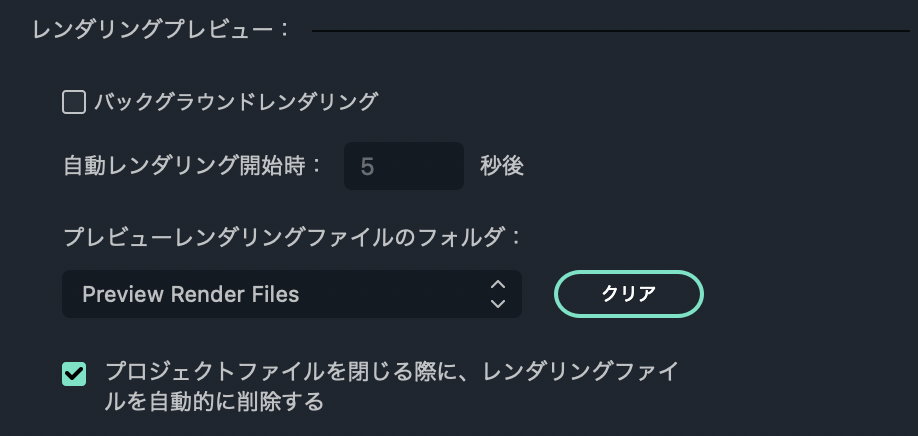This screenshot has height=436, width=918.
Task: Open the Preview Render Files dropdown
Action: [292, 294]
